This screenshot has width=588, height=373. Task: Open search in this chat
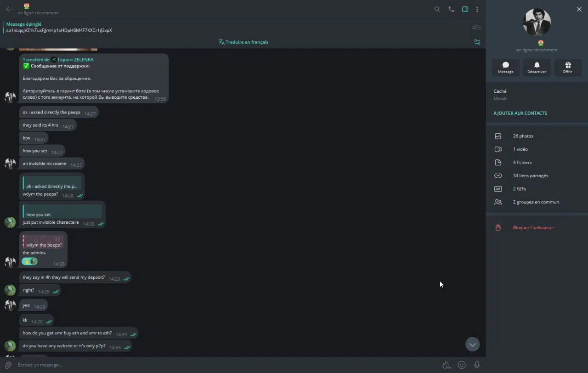(437, 9)
